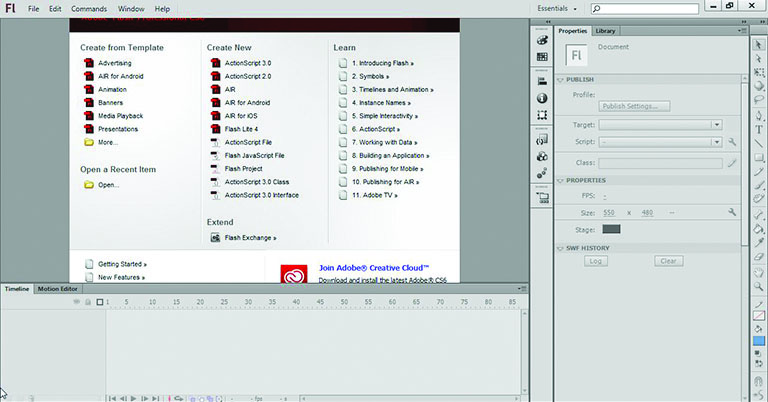Open the Info panel icon
Screen dimensions: 768x402
[x=542, y=98]
